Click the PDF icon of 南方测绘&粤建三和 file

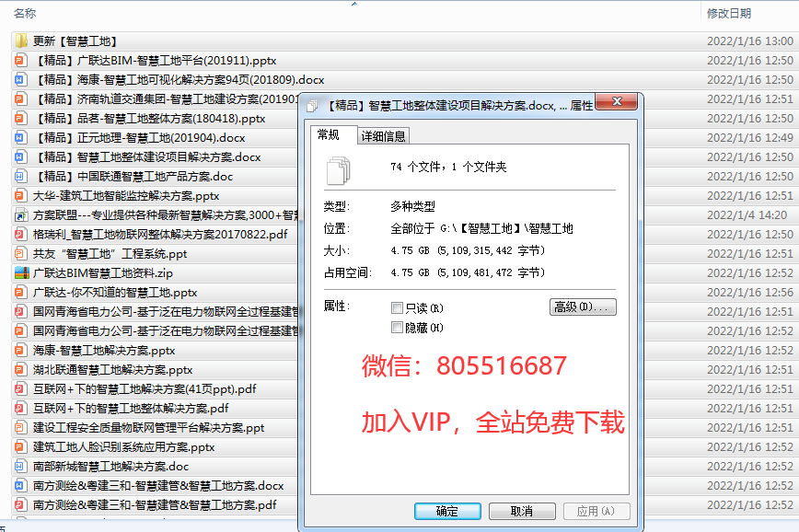pyautogui.click(x=20, y=505)
